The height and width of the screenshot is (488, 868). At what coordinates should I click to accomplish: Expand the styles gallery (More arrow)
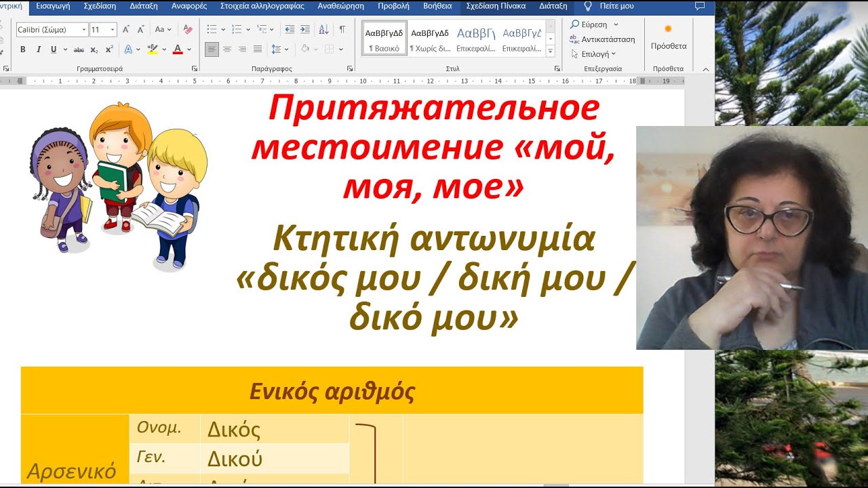551,52
